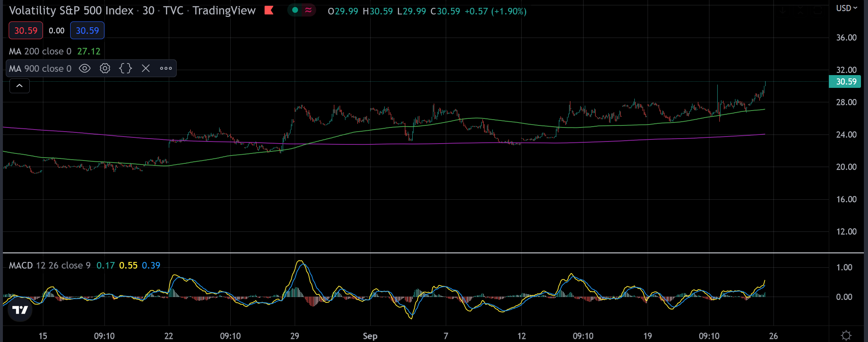Click the red flag icon next to the title
This screenshot has width=868, height=342.
(x=269, y=10)
